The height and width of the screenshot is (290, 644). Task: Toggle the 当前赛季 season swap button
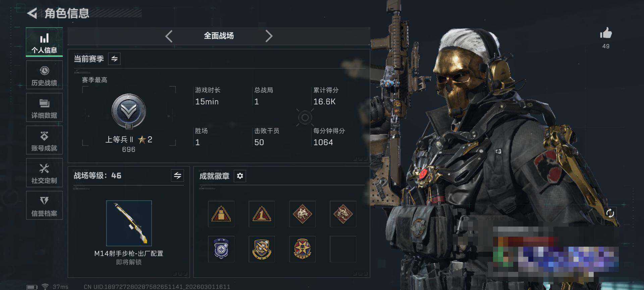[x=114, y=59]
